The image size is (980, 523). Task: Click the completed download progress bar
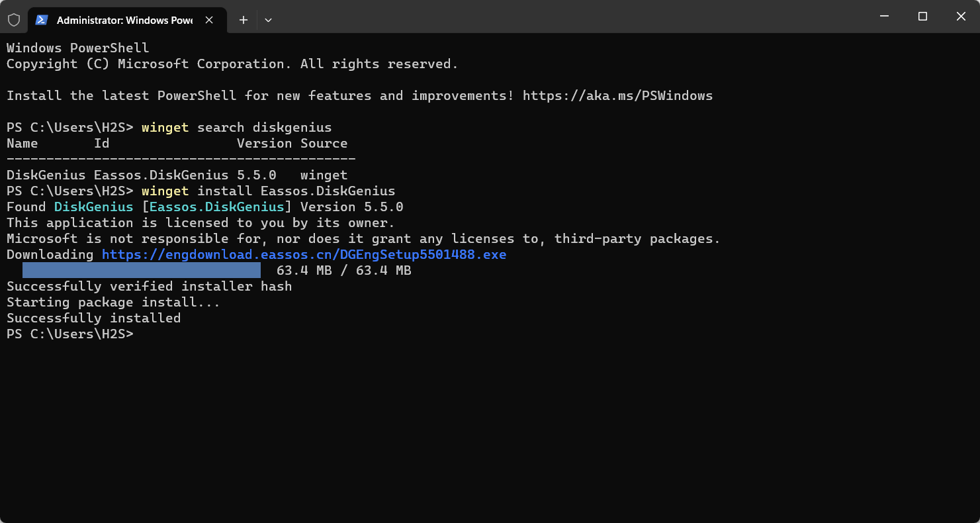pyautogui.click(x=142, y=270)
